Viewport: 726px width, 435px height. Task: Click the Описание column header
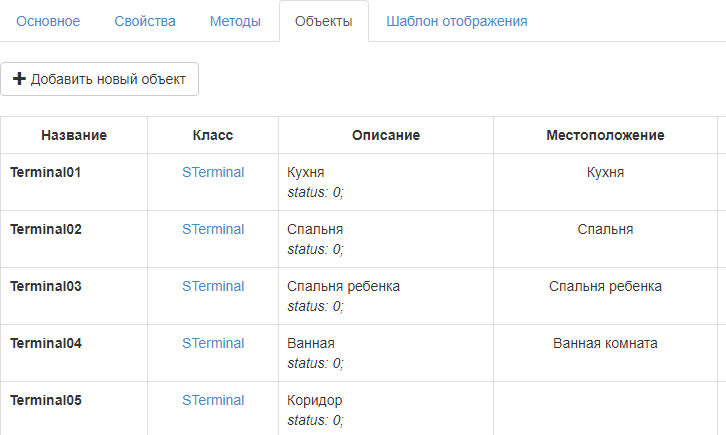tap(386, 135)
